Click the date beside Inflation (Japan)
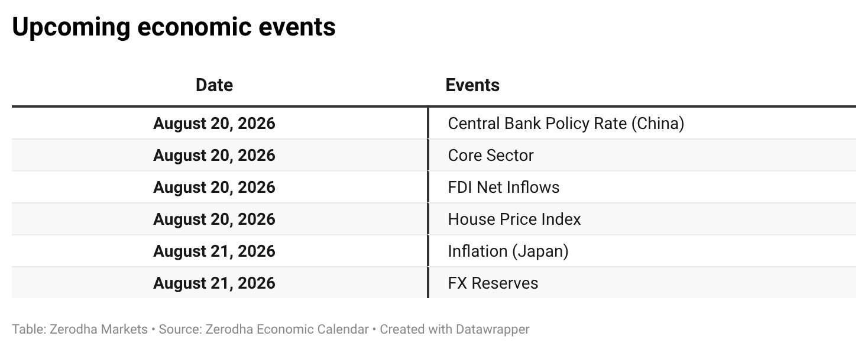868x349 pixels. tap(214, 251)
